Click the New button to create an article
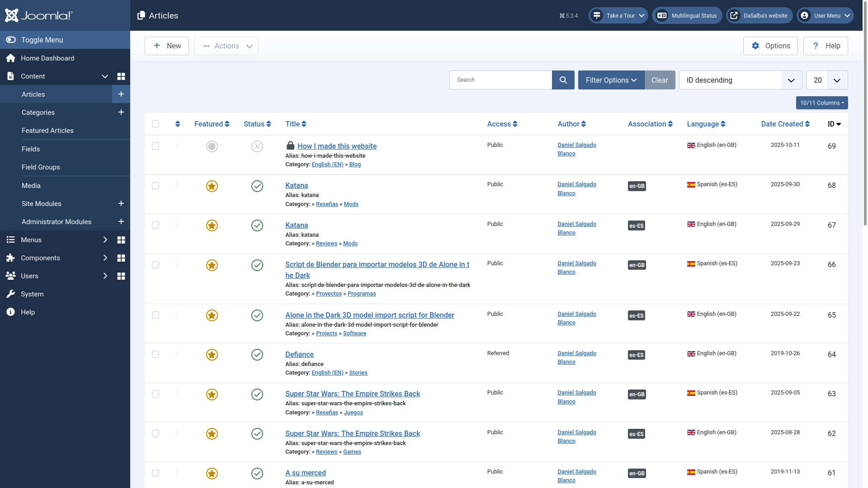The image size is (868, 488). (x=166, y=46)
